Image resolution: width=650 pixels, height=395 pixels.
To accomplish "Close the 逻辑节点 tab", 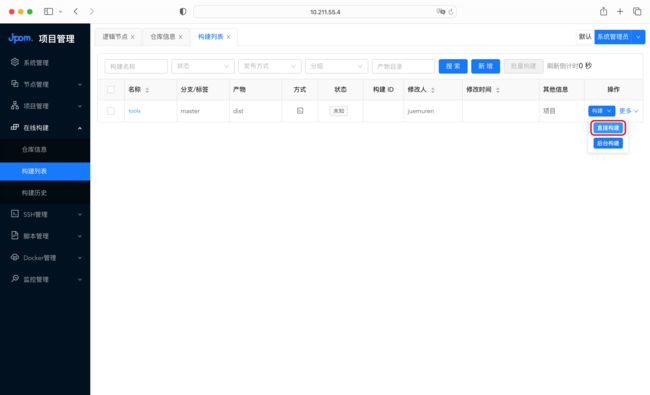I will click(x=133, y=37).
